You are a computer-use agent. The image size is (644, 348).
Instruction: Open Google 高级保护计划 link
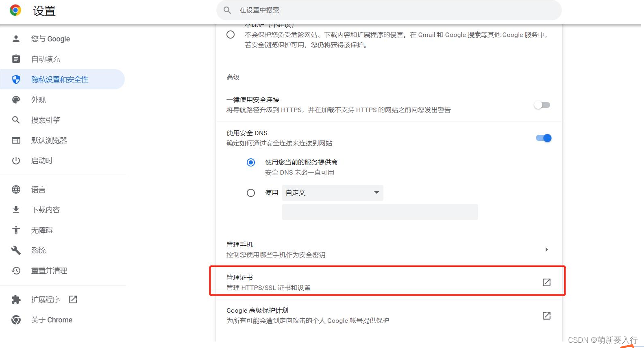546,316
